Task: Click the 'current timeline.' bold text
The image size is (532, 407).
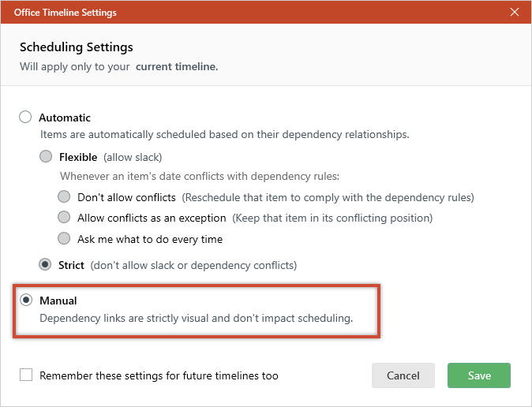Action: (x=177, y=66)
